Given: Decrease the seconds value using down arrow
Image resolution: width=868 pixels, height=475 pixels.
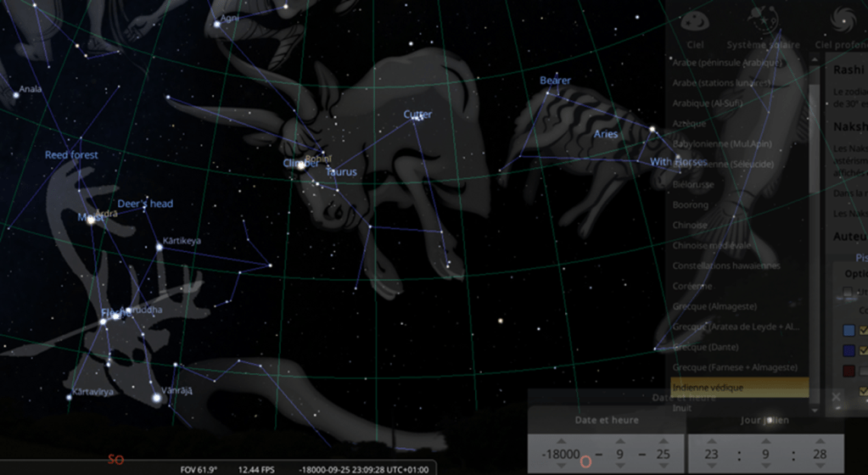Looking at the screenshot, I should [821, 467].
